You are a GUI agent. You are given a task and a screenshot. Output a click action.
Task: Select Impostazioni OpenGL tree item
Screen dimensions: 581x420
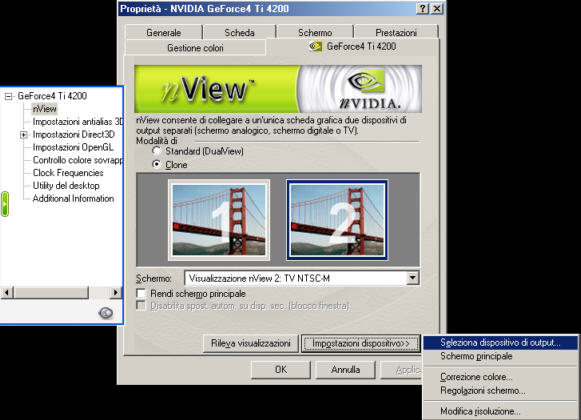coord(73,148)
